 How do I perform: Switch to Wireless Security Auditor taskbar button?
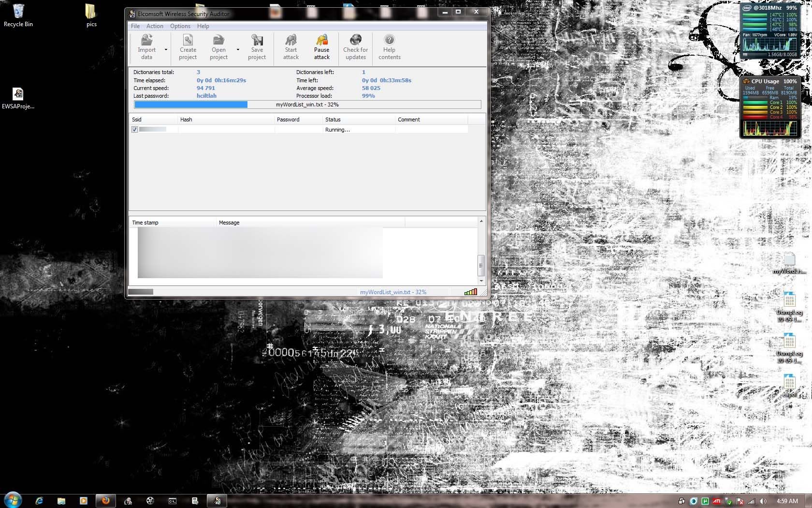point(217,501)
